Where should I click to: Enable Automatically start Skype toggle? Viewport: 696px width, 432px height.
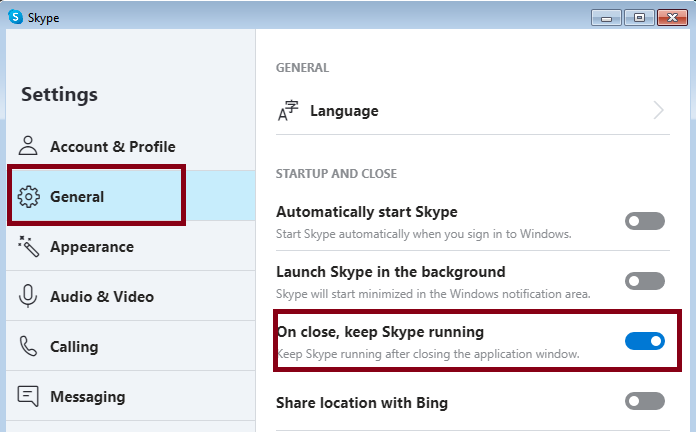644,221
